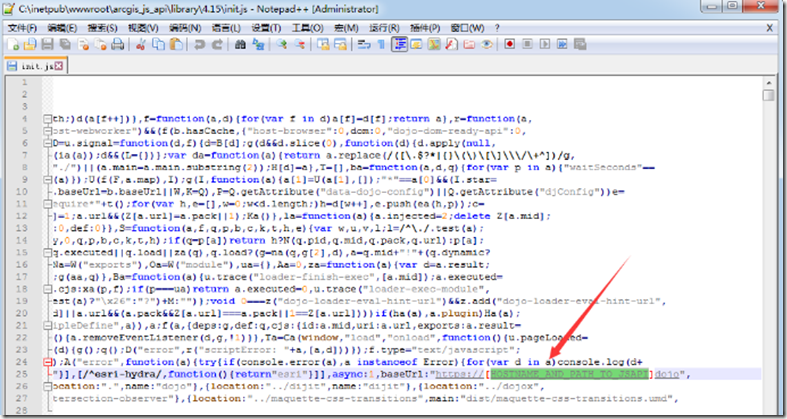Undo the last edit with the Undo arrow

click(x=199, y=44)
